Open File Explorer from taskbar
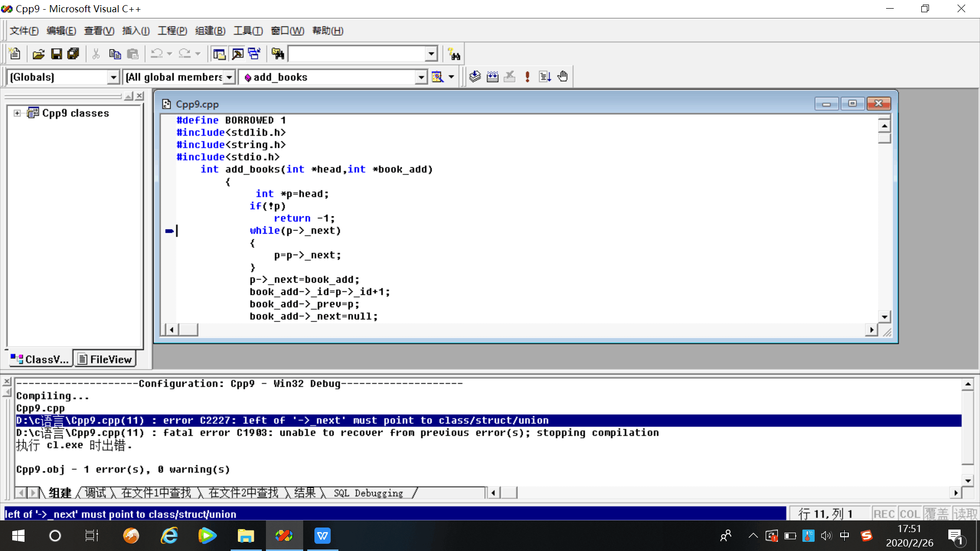Screen dimensions: 980x551 246,536
